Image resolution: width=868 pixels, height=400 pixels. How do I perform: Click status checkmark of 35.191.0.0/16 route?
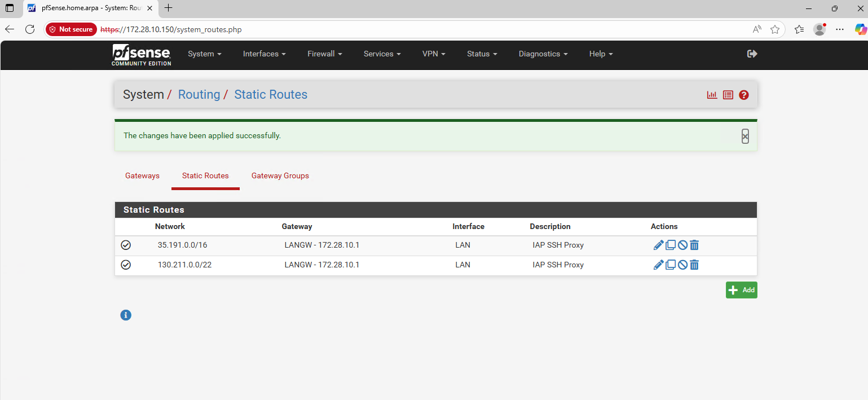(x=126, y=245)
